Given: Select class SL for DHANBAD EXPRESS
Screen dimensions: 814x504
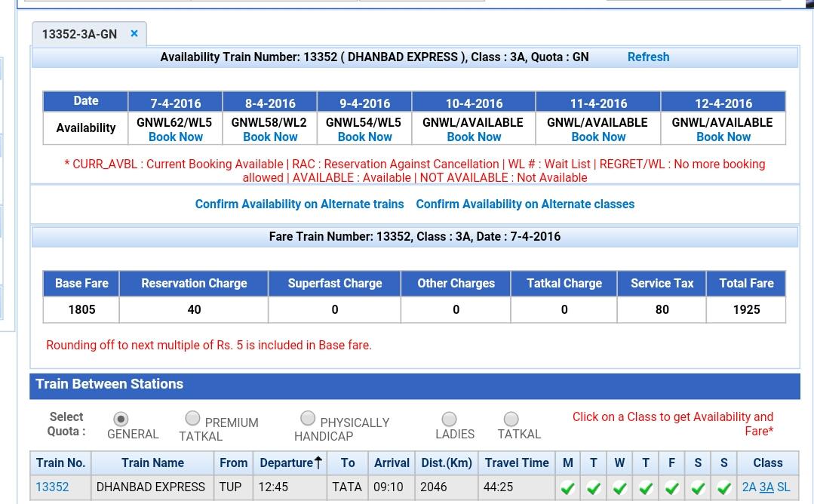Looking at the screenshot, I should [x=783, y=487].
